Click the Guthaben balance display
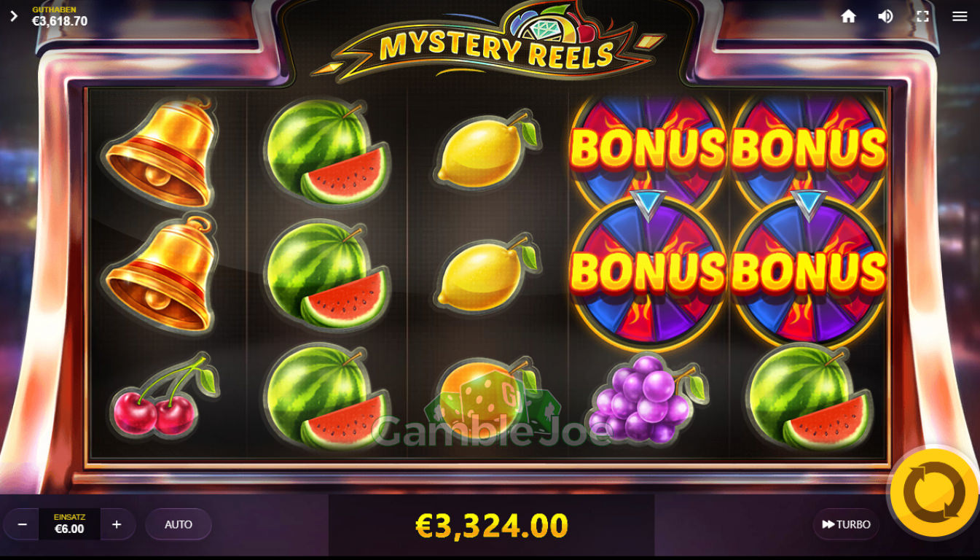980x560 pixels. click(x=60, y=17)
